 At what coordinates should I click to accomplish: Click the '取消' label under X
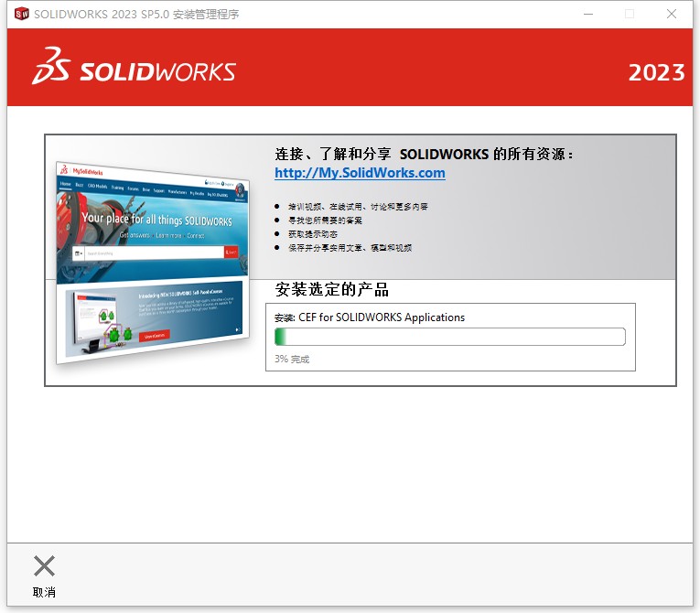(44, 593)
